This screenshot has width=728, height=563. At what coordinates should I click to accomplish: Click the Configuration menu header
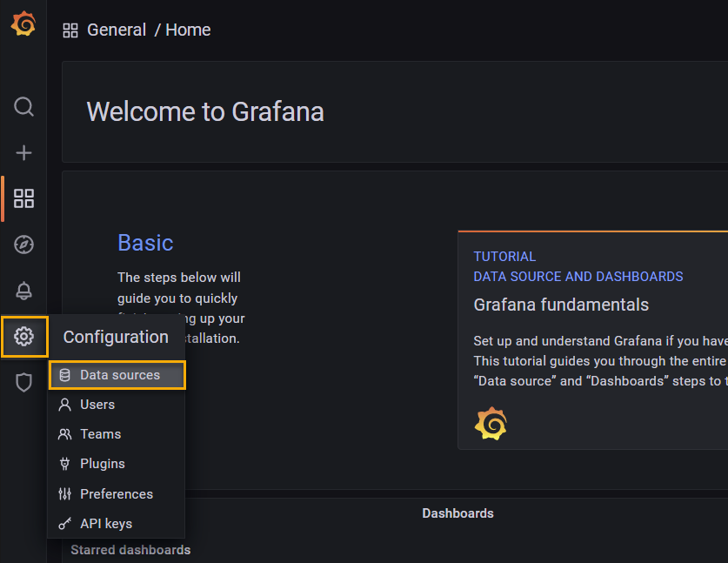pos(116,338)
